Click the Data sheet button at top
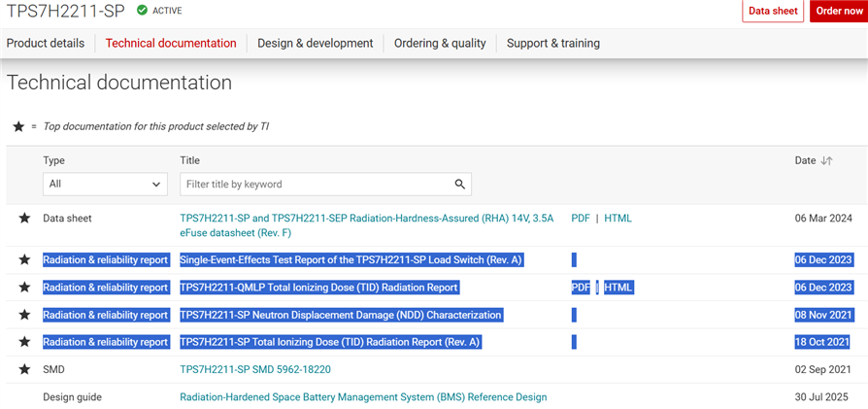 click(773, 11)
